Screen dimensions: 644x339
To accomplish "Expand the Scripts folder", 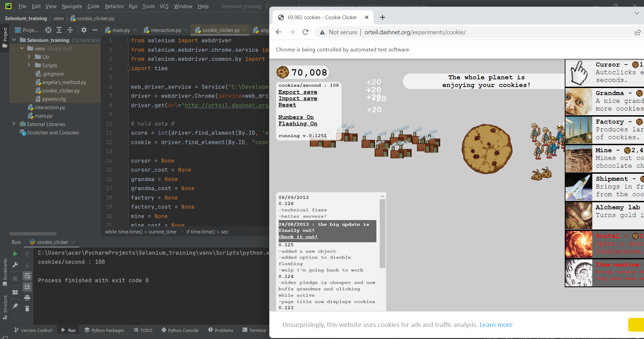I will click(x=29, y=65).
